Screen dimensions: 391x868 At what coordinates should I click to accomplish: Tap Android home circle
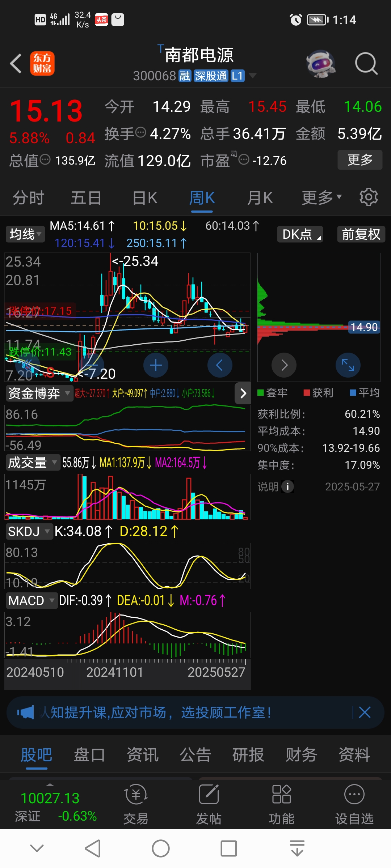coord(161,848)
